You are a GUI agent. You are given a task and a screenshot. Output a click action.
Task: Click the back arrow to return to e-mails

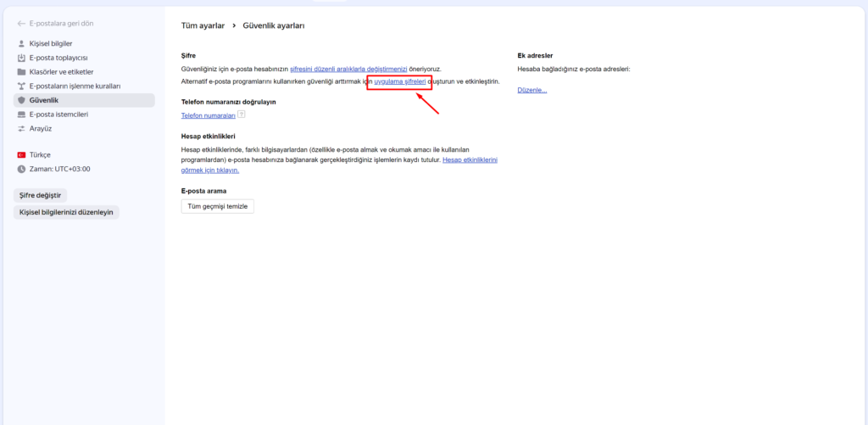click(21, 24)
